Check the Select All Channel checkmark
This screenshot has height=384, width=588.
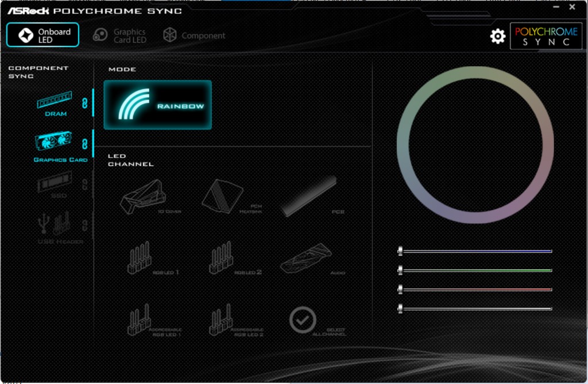pos(303,320)
